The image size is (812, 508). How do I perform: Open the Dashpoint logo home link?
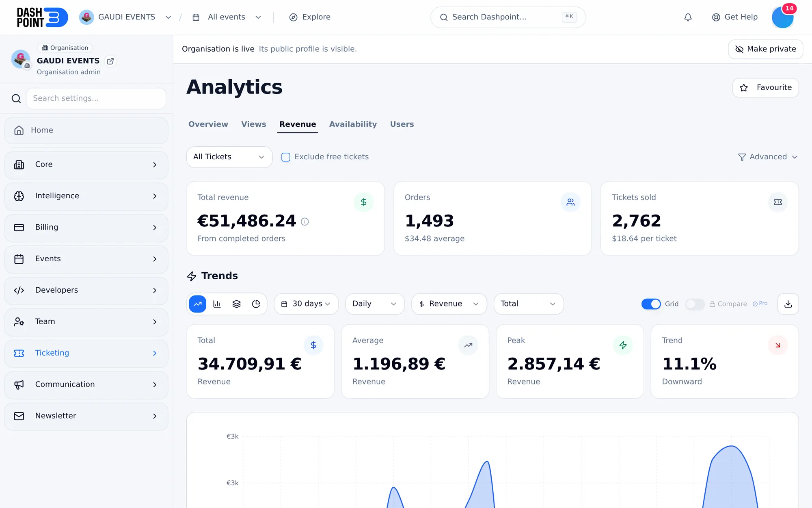(x=42, y=17)
